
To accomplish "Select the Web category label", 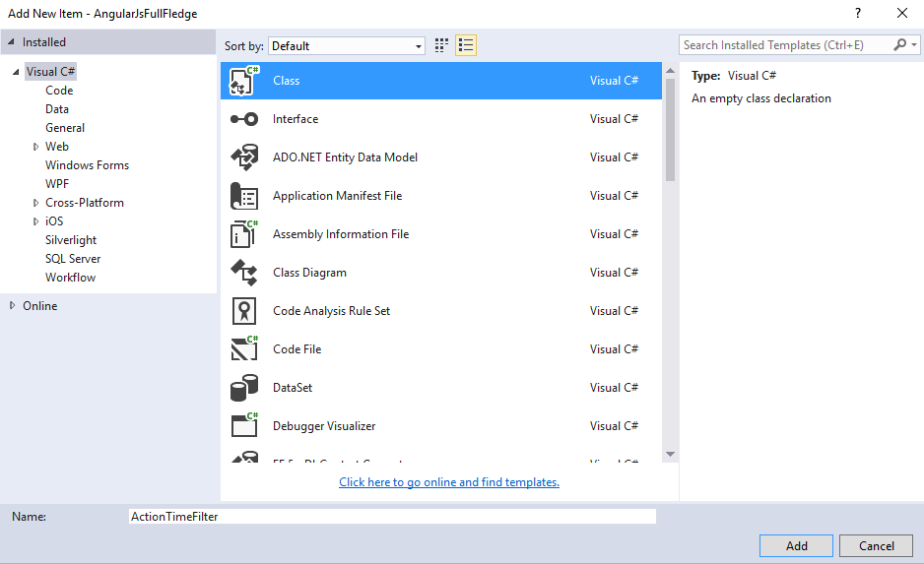I will click(x=57, y=147).
